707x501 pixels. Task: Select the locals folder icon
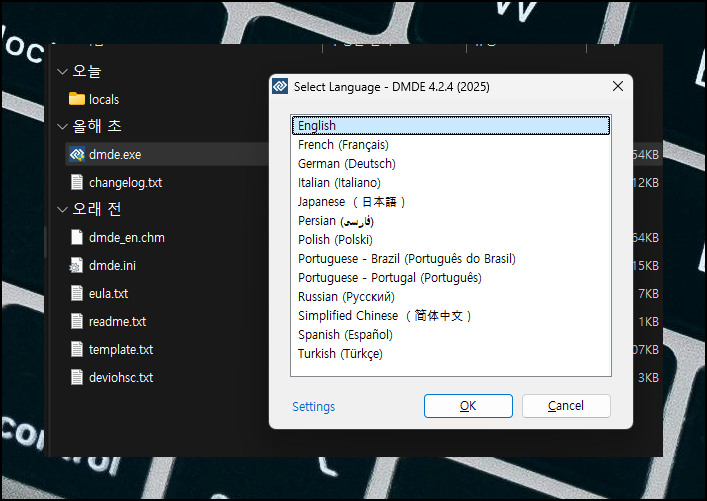77,99
